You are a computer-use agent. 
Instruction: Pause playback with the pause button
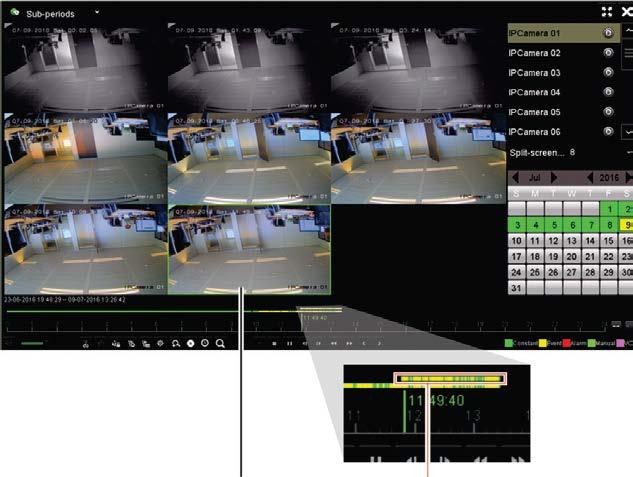(289, 343)
